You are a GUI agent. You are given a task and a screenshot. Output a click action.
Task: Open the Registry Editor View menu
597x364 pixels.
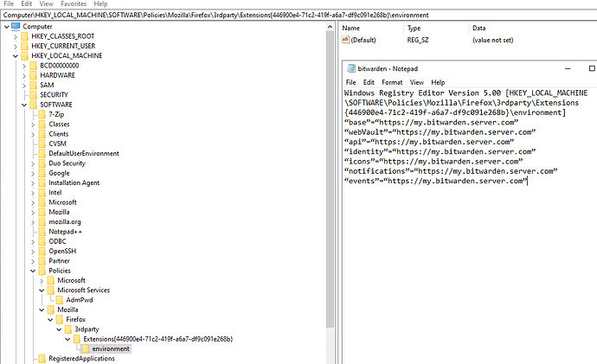coord(46,3)
